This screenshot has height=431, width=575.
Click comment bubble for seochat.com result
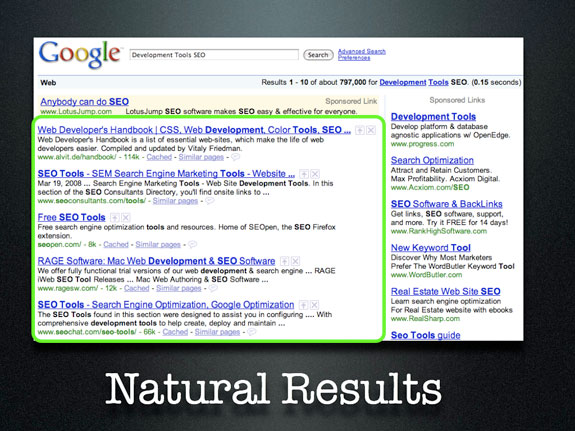252,332
